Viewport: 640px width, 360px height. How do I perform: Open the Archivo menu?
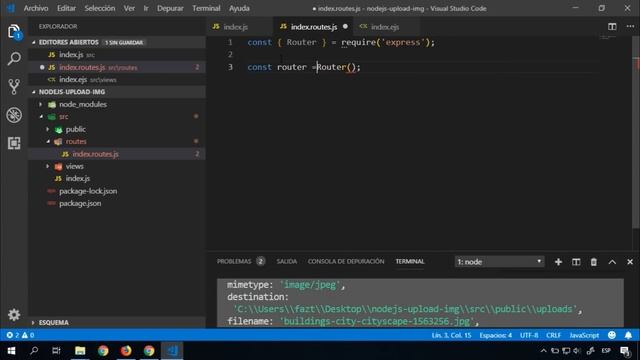[x=36, y=8]
